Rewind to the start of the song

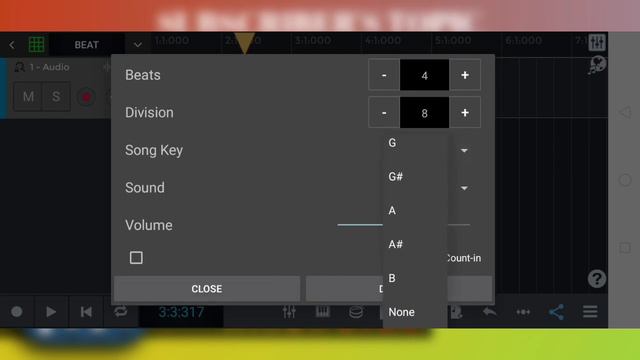point(86,312)
